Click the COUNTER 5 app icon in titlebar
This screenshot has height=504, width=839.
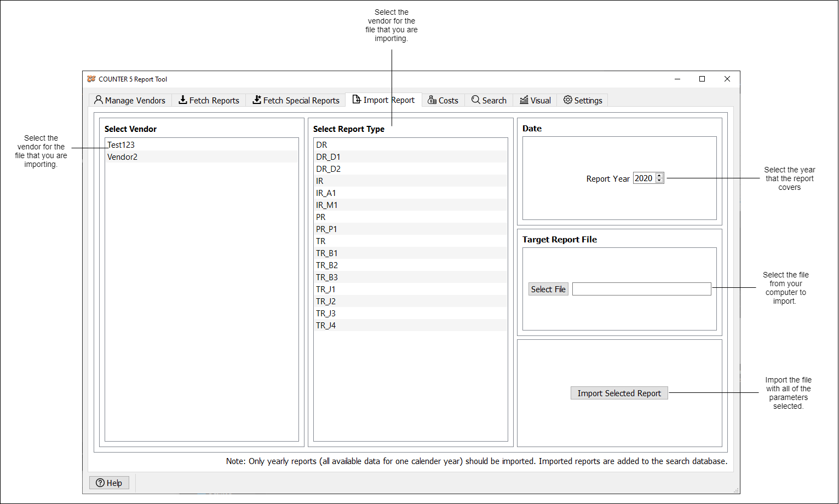[x=91, y=79]
